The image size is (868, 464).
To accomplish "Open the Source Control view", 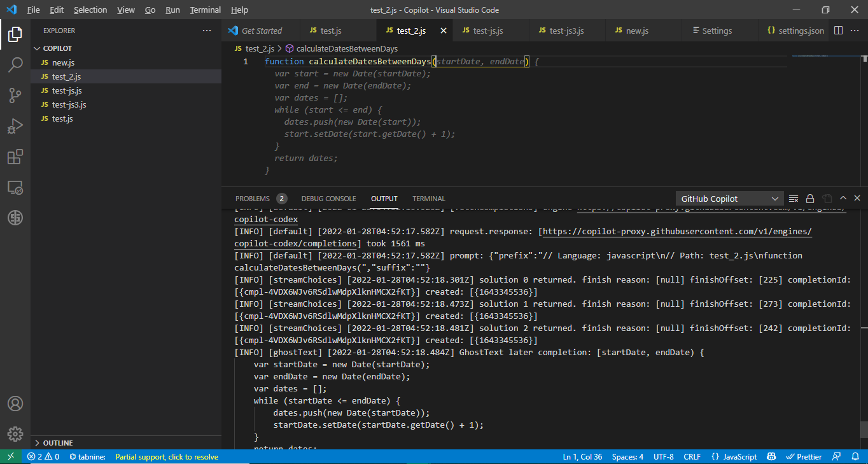I will (15, 95).
